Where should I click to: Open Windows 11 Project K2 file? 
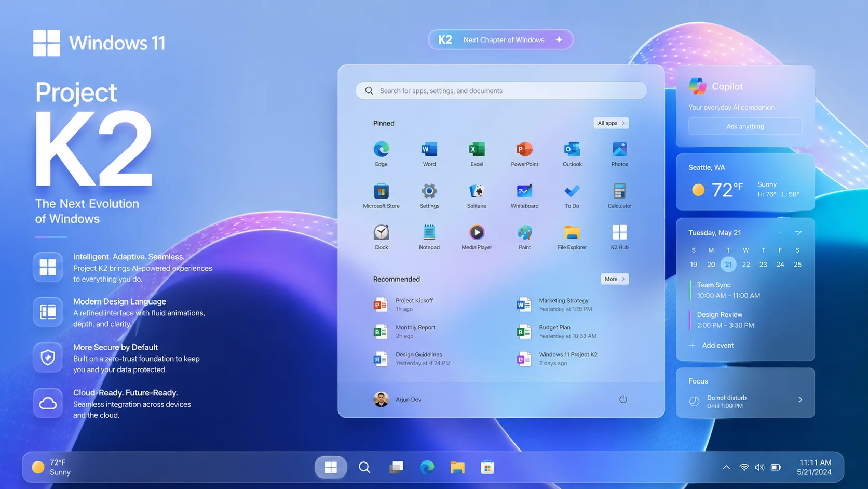tap(557, 359)
